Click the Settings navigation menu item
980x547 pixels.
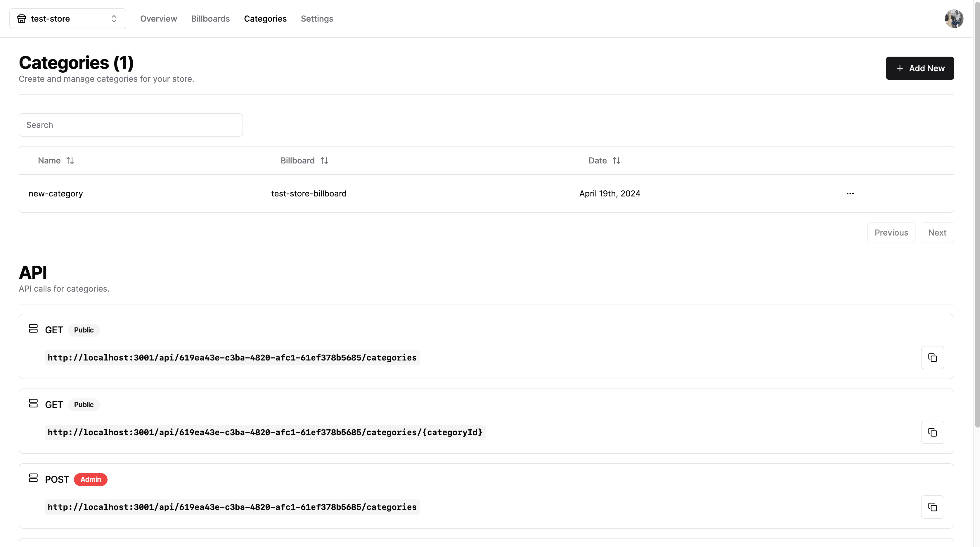[317, 19]
